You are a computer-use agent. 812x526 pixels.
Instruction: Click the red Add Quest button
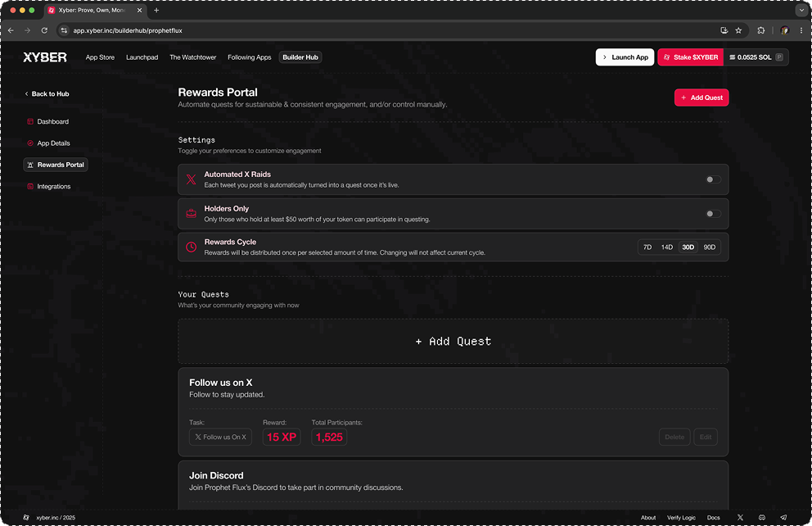(x=701, y=97)
